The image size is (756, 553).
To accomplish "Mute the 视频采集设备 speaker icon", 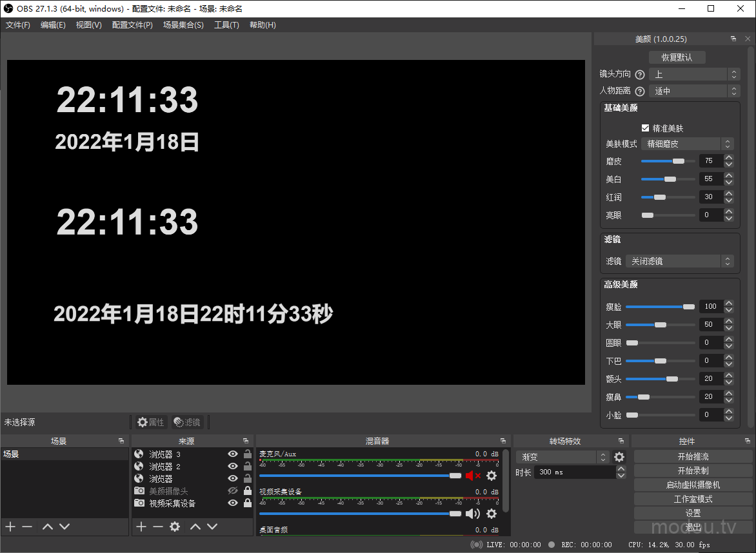I will (473, 514).
